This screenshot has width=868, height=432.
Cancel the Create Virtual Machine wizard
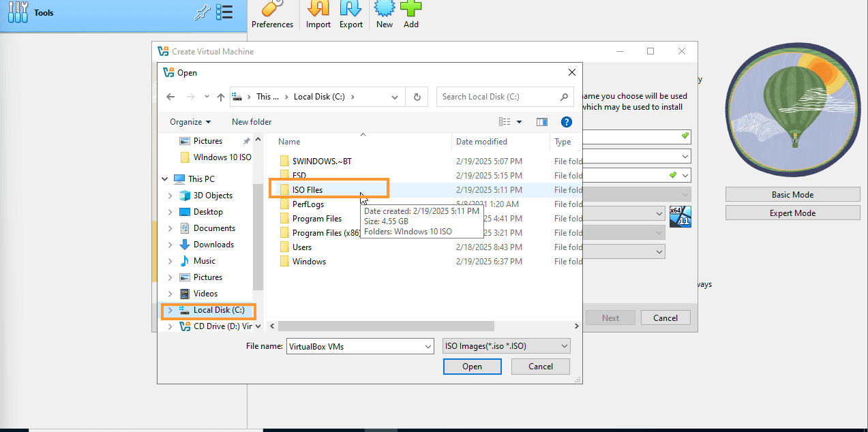coord(665,318)
